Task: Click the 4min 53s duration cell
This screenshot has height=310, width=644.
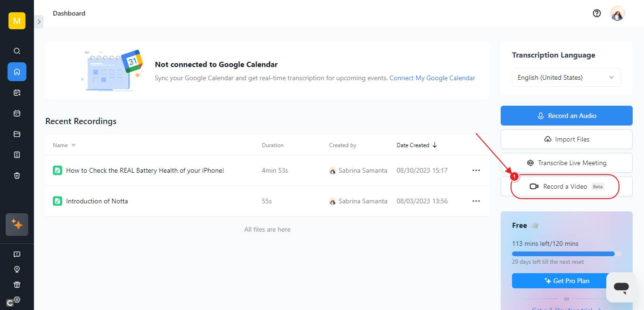Action: 275,170
